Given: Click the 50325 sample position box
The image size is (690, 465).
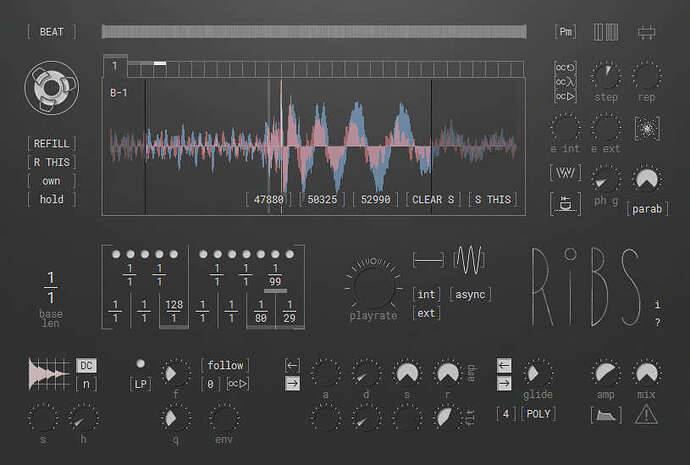Looking at the screenshot, I should tap(322, 199).
